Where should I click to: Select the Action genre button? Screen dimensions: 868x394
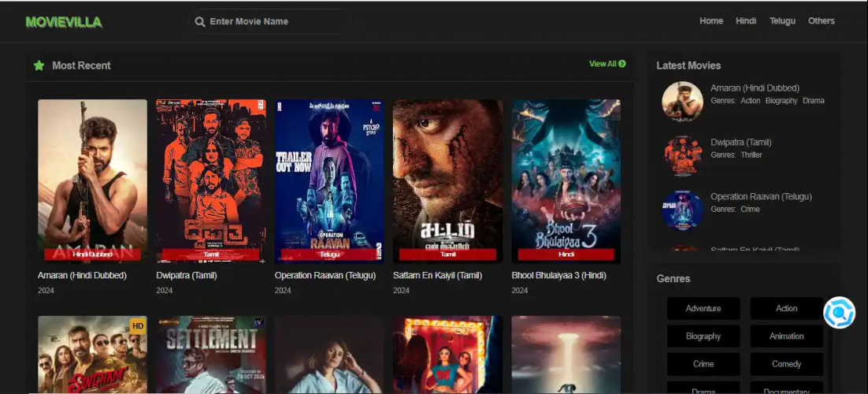tap(786, 308)
